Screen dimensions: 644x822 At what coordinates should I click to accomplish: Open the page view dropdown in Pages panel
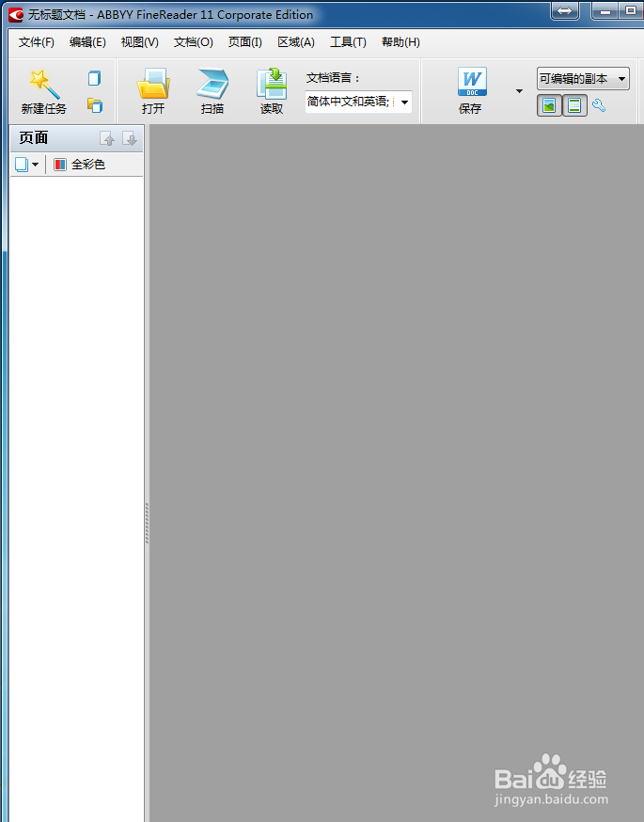tap(26, 165)
